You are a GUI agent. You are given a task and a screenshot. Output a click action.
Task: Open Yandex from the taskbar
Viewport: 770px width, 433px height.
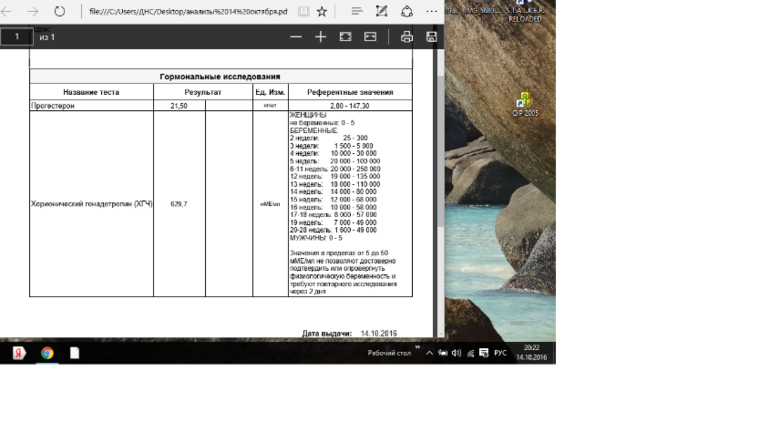tap(18, 353)
